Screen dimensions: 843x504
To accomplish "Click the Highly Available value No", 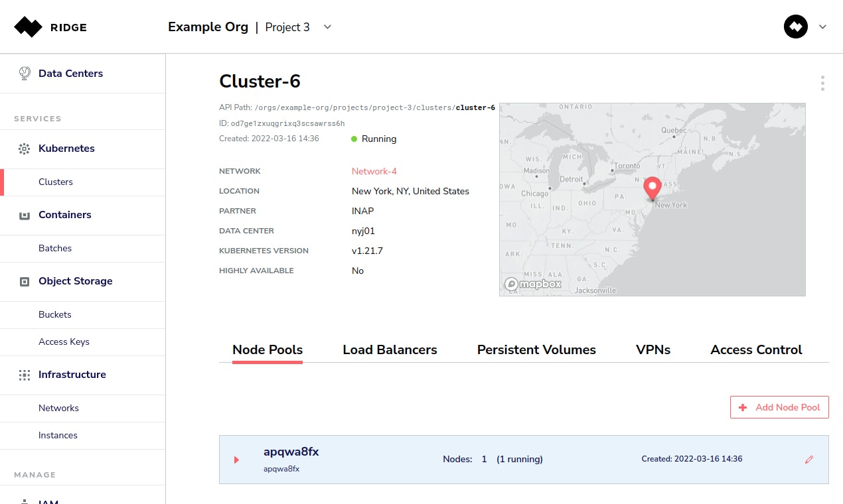I will point(358,271).
